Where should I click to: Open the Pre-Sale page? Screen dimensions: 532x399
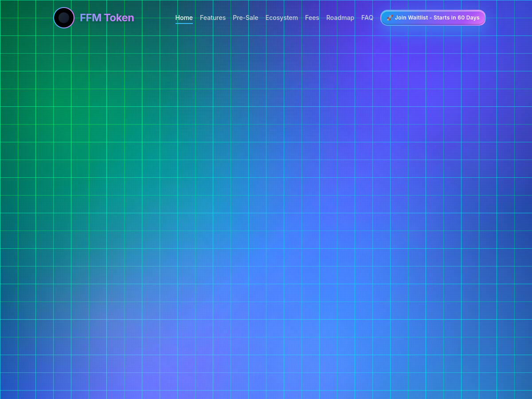point(246,18)
